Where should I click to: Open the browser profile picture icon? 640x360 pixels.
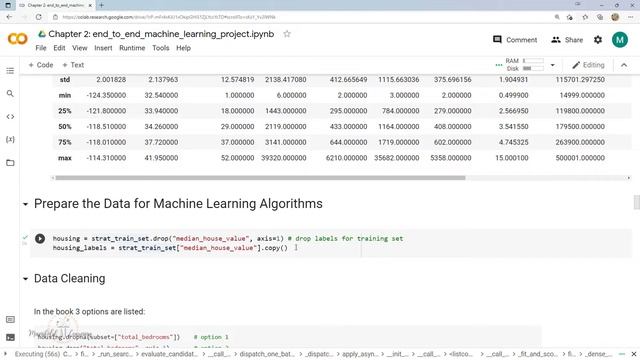[x=615, y=17]
